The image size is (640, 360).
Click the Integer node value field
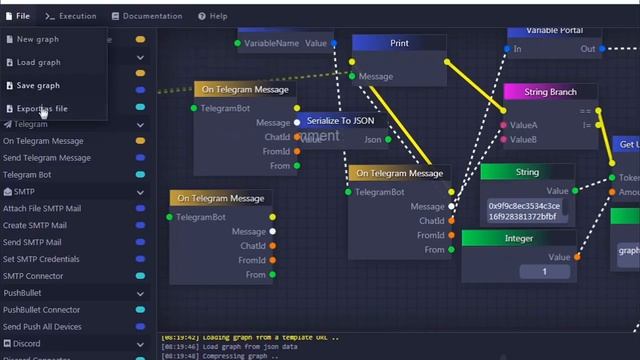544,272
